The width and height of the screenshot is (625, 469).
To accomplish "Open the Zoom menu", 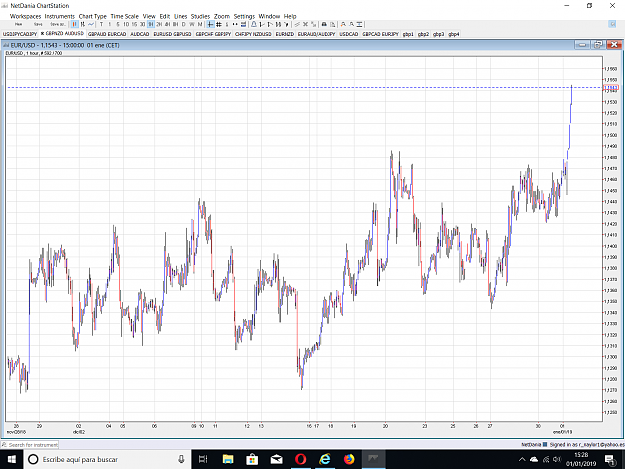I will 222,16.
